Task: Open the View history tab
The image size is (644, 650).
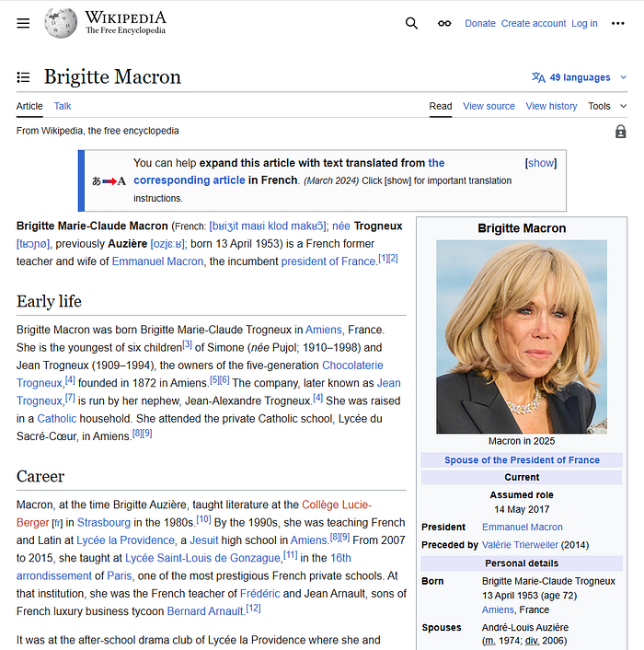Action: 551,106
